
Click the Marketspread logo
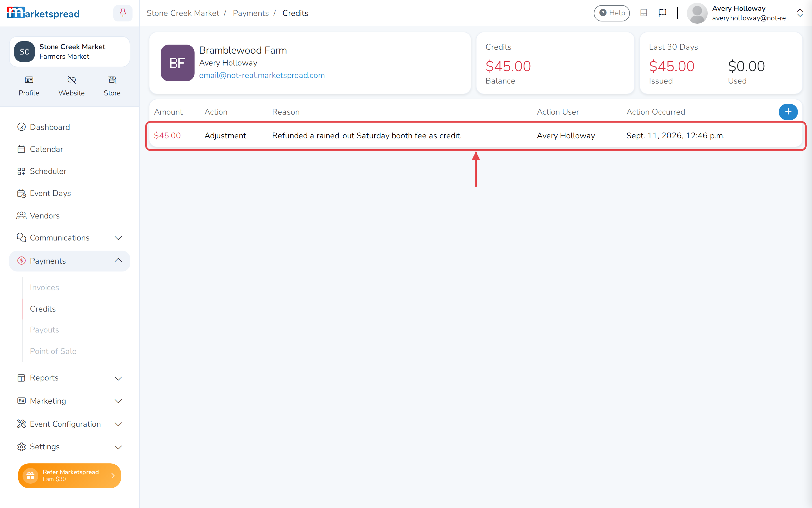click(x=43, y=13)
